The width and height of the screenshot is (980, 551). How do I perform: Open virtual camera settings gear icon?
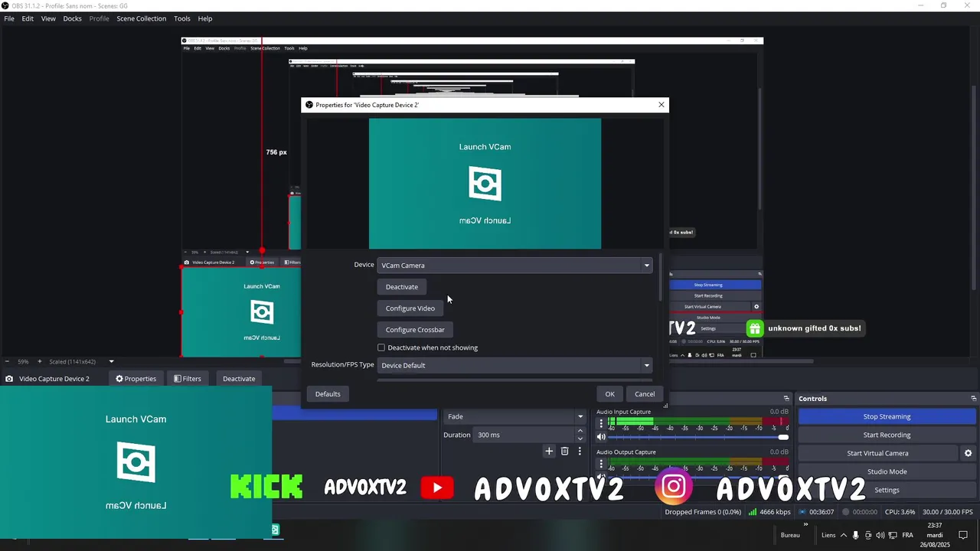(968, 453)
